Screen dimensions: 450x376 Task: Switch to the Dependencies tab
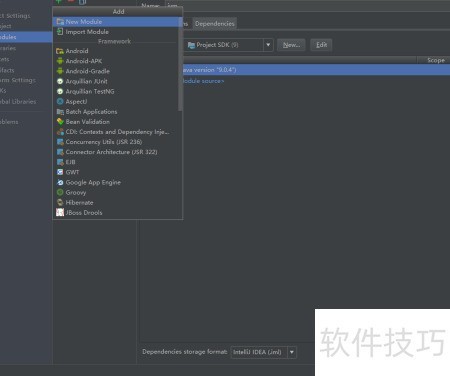point(215,24)
